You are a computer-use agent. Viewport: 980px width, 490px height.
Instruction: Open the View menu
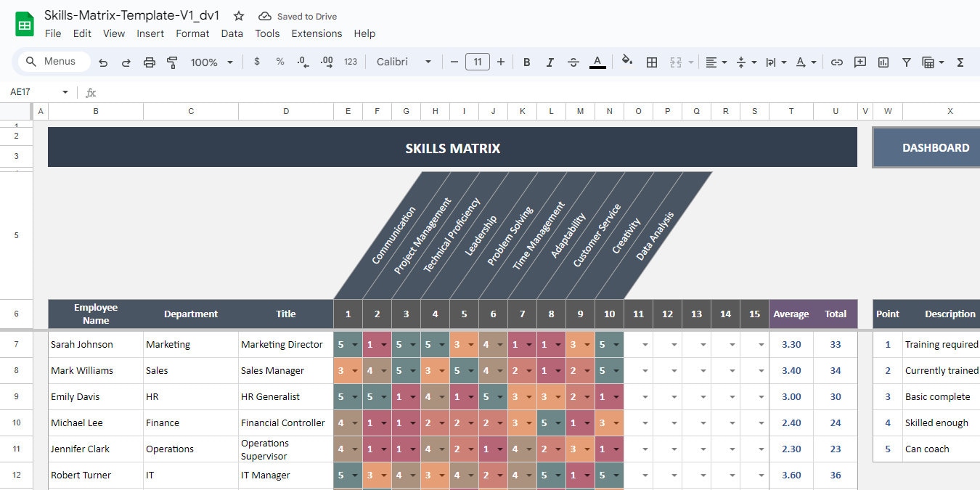[114, 33]
